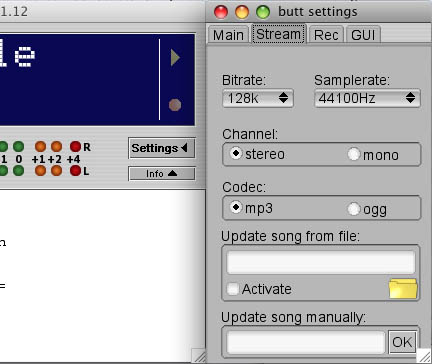Switch to the Main tab
The height and width of the screenshot is (364, 432).
click(228, 35)
